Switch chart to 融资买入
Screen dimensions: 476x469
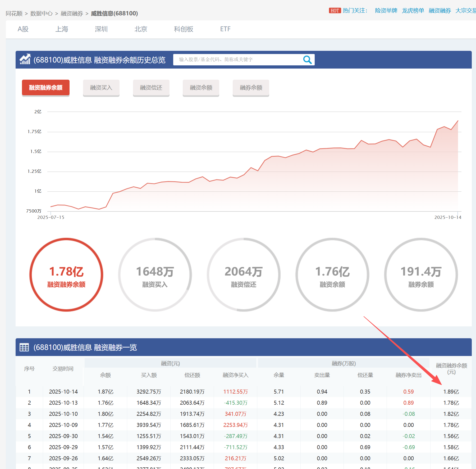tap(101, 88)
